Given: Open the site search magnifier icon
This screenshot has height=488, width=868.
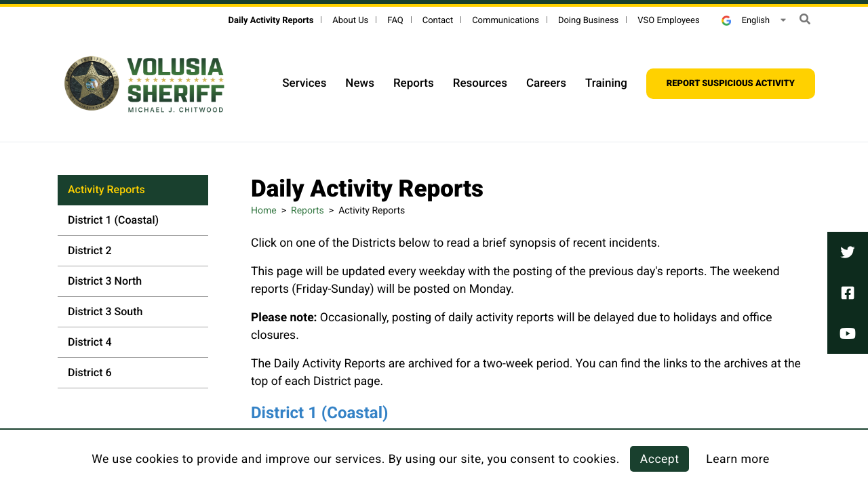Looking at the screenshot, I should click(805, 19).
